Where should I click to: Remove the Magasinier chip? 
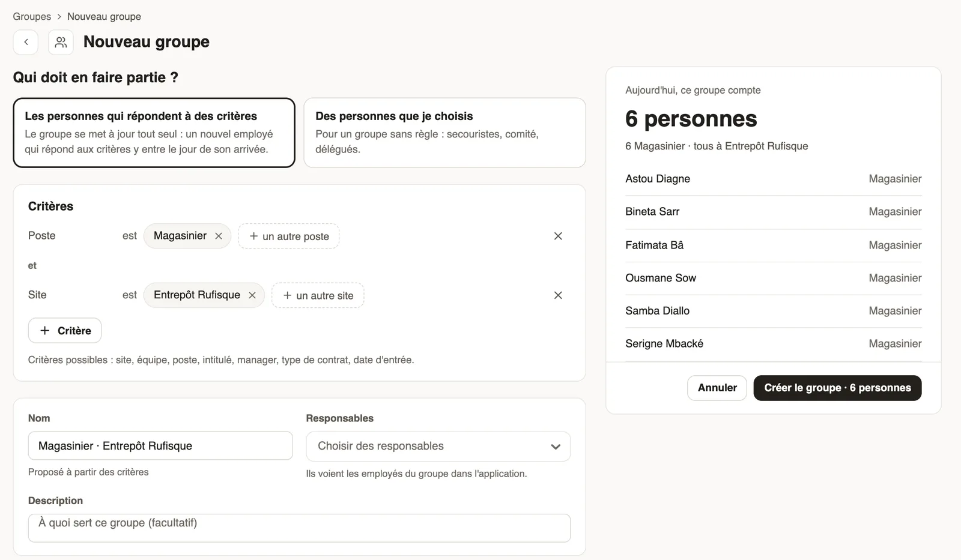click(x=219, y=236)
